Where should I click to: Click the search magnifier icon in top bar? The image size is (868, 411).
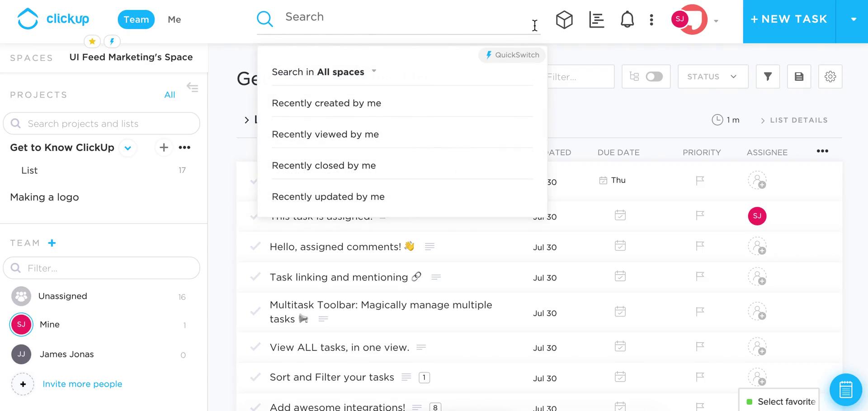pyautogui.click(x=265, y=19)
